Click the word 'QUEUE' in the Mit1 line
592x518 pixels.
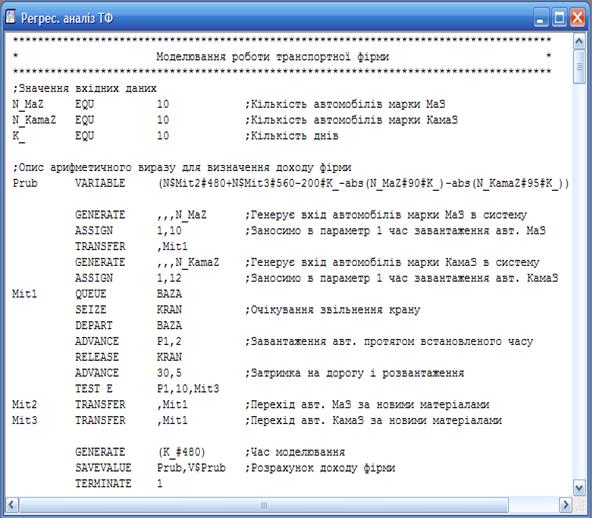point(91,294)
